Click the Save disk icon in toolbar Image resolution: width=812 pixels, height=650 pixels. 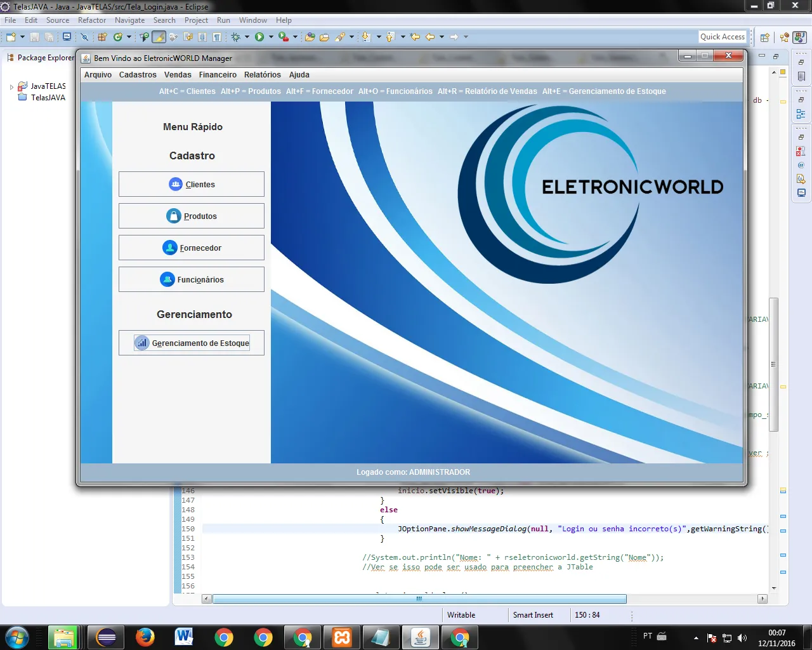point(35,37)
